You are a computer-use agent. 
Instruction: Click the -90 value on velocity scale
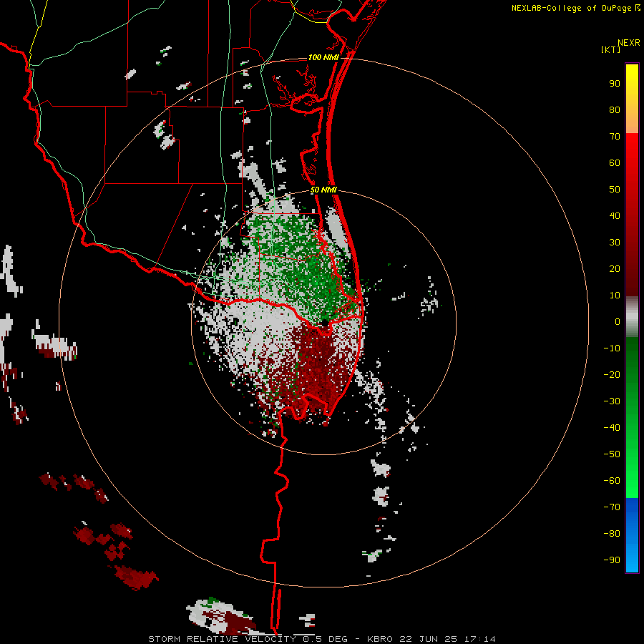click(612, 560)
